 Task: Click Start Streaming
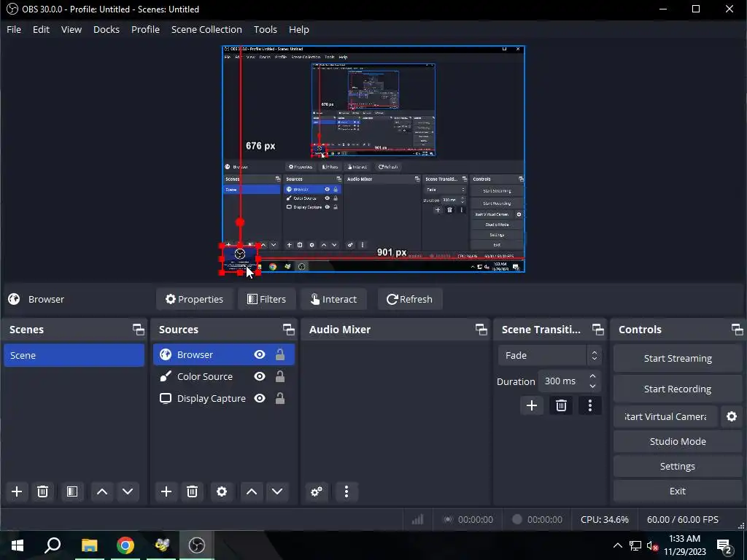(678, 359)
